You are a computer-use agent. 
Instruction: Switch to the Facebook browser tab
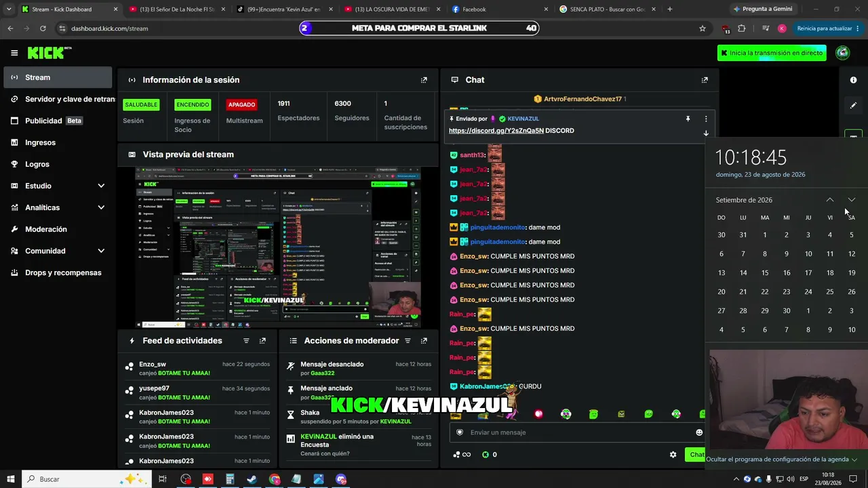tap(500, 9)
